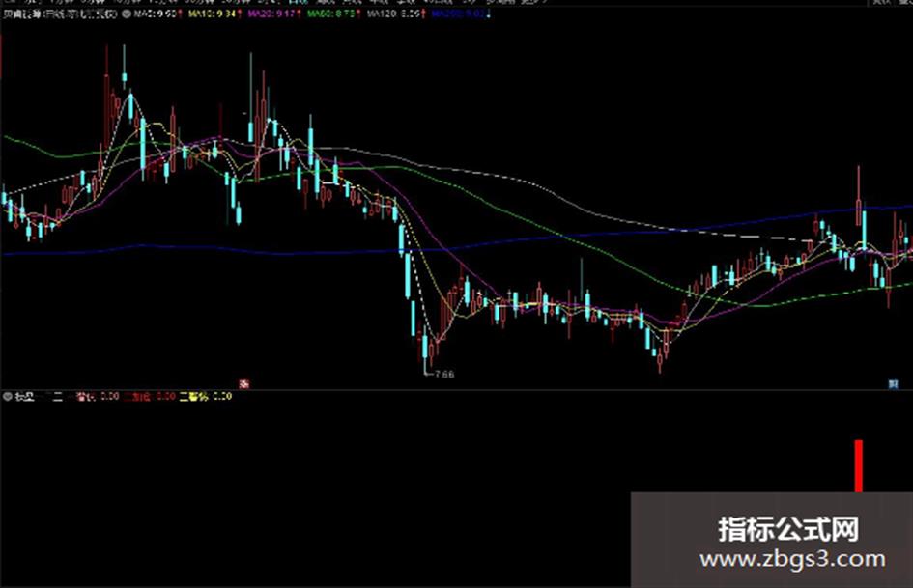
Task: Click the MA5 value label
Action: (x=157, y=14)
